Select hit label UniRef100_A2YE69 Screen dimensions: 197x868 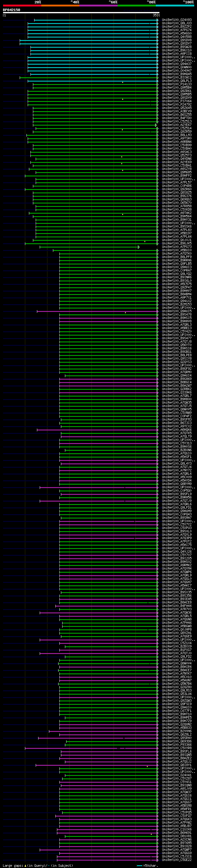coord(177,162)
